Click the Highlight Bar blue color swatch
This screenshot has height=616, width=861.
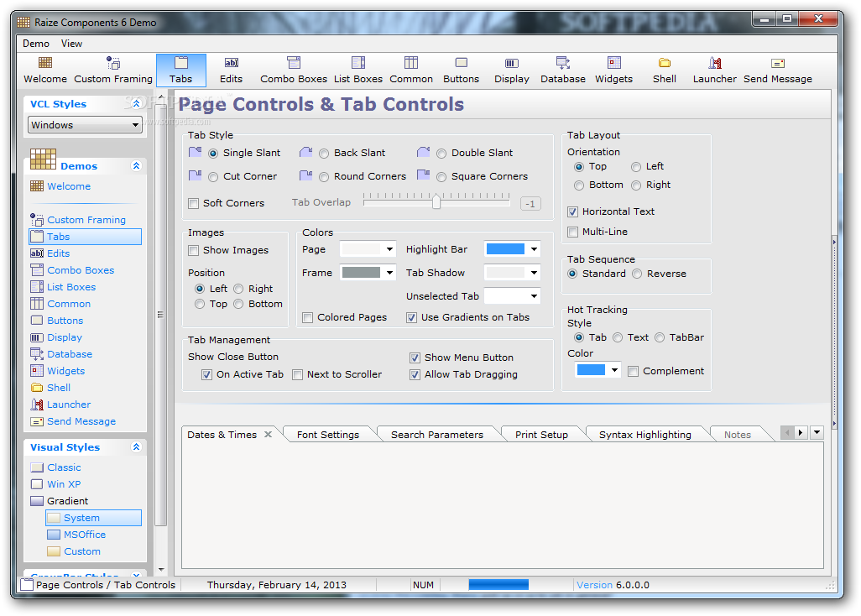505,249
